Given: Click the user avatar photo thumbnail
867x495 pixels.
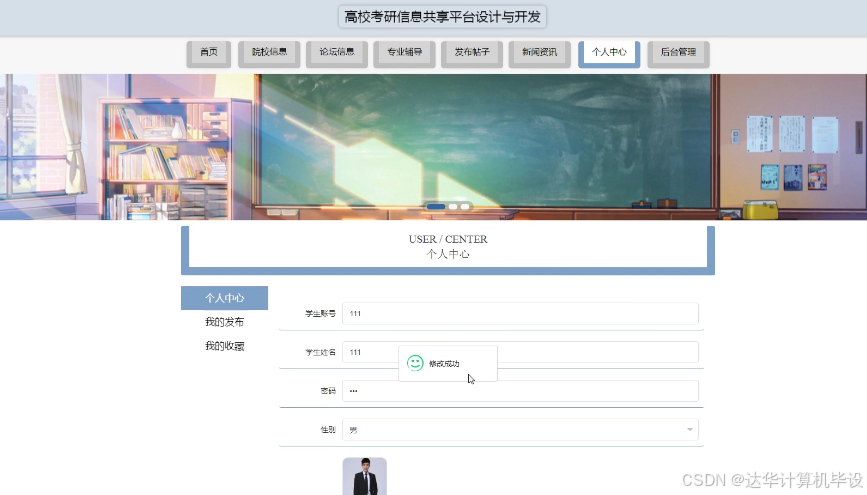Looking at the screenshot, I should pyautogui.click(x=364, y=476).
